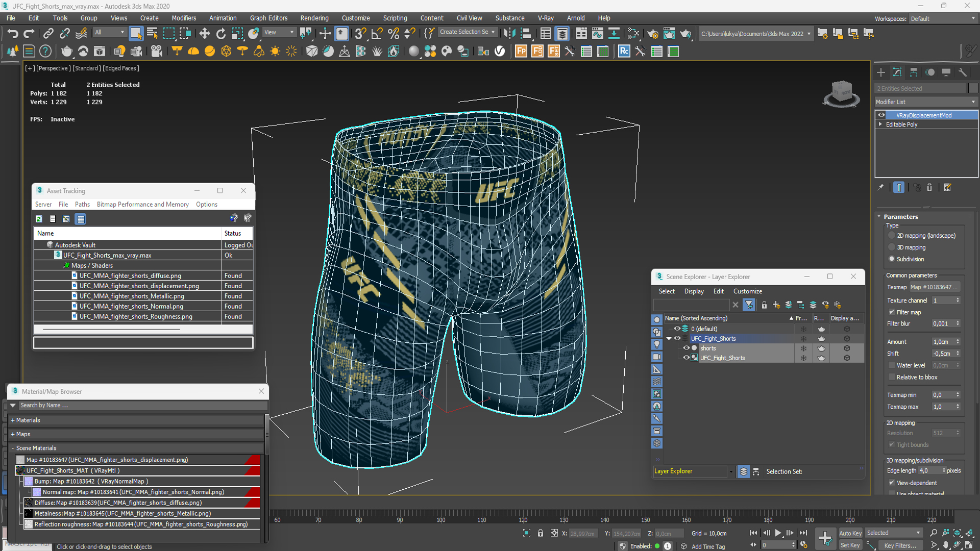Open the Workspaces Default dropdown
The image size is (980, 551).
(943, 19)
